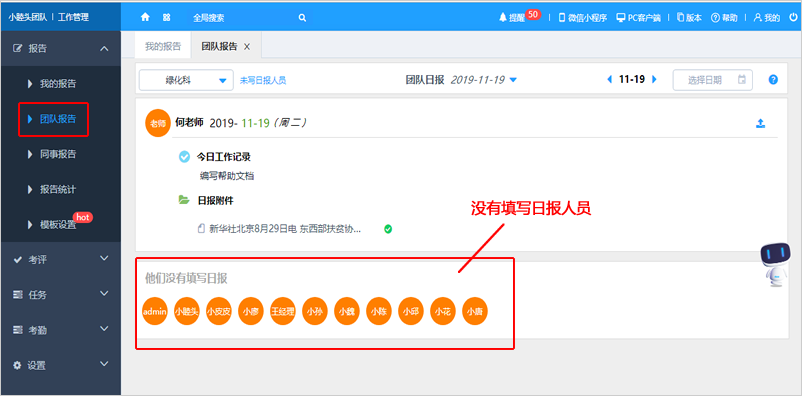Click the 日报附件 folder icon

click(184, 200)
